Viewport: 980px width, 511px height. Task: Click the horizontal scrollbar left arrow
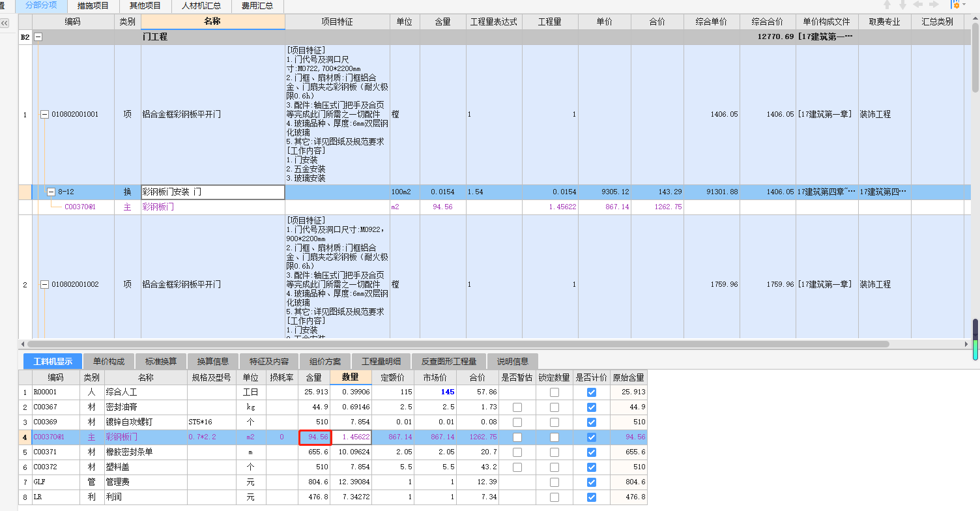pos(23,343)
